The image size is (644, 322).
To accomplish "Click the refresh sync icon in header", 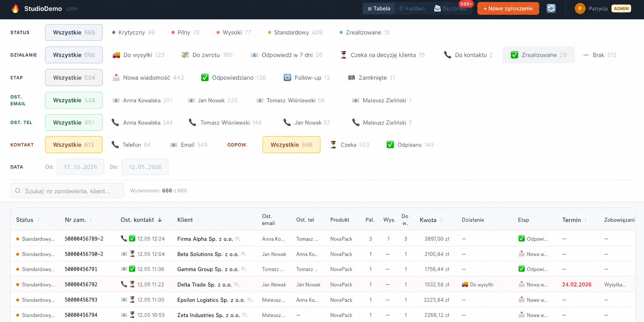I will pyautogui.click(x=551, y=8).
